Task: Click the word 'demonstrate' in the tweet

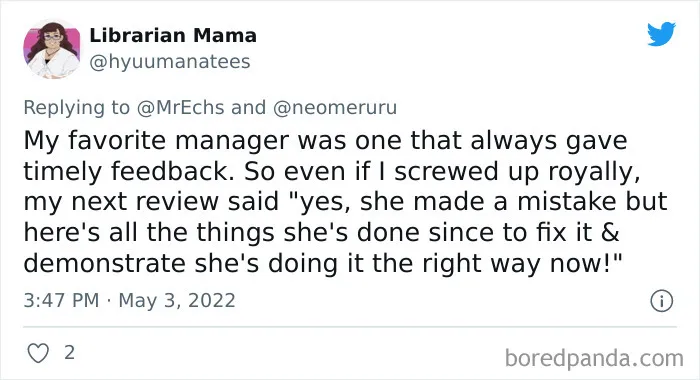Action: pos(104,263)
